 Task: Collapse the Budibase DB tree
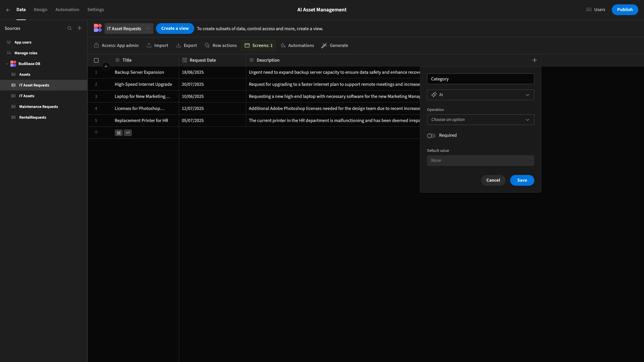pos(7,64)
